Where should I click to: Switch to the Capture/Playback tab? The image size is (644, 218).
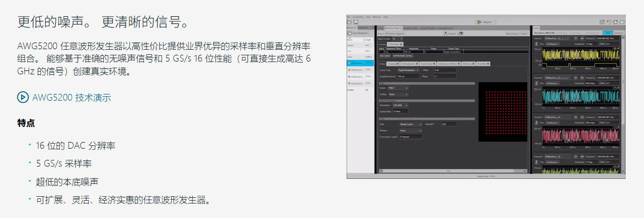[428, 28]
